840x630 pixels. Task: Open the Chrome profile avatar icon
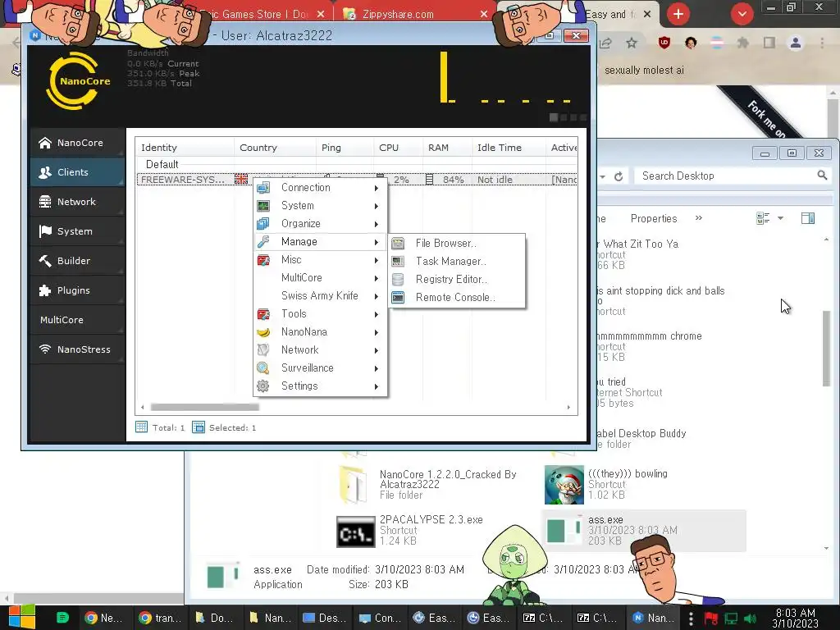click(796, 43)
